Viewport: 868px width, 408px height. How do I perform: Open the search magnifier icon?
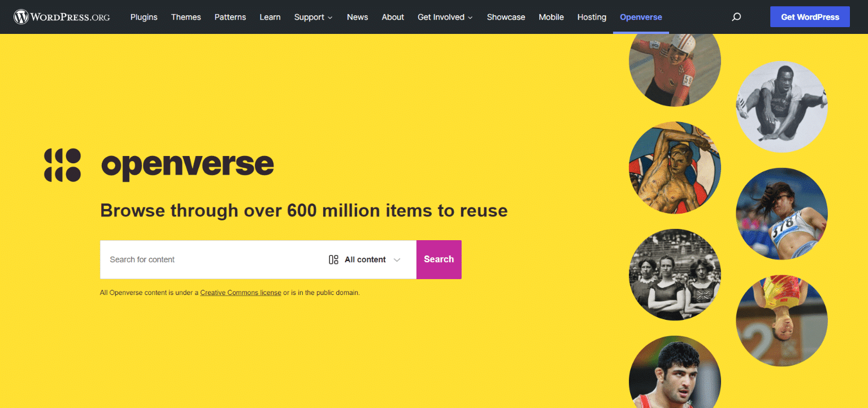[736, 17]
